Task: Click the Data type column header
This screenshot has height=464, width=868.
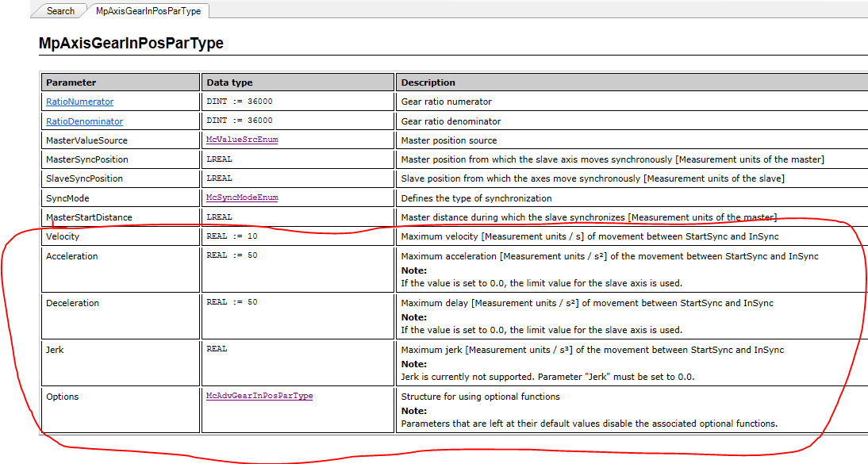Action: (x=298, y=82)
